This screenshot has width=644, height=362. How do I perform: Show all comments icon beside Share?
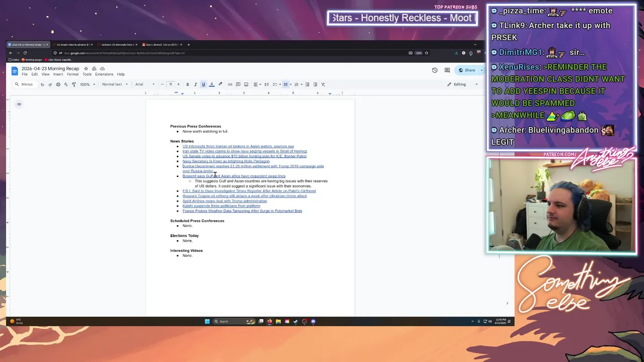tap(447, 70)
